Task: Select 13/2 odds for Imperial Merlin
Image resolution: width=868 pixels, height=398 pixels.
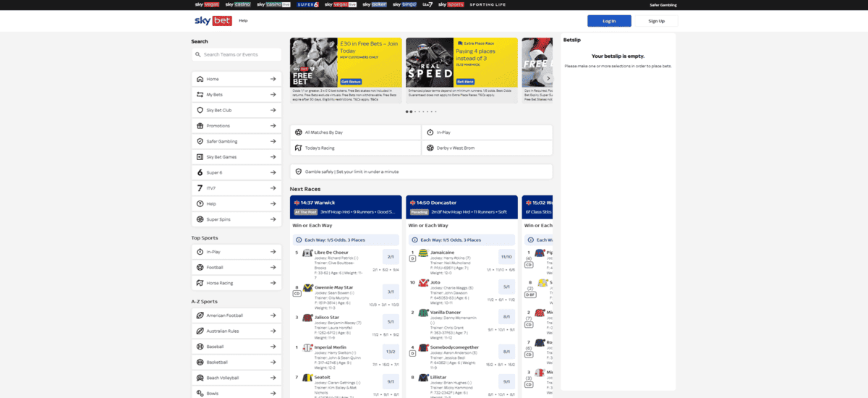Action: [x=391, y=352]
